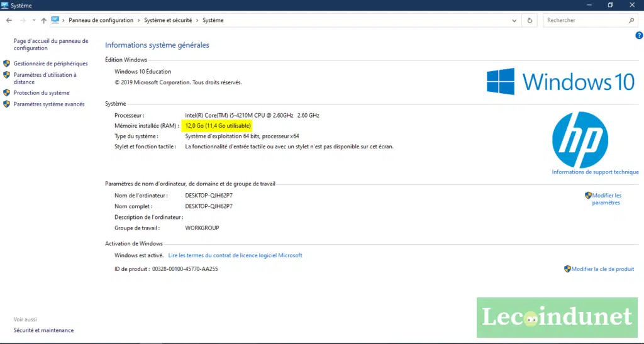644x344 pixels.
Task: Click the Informations système générales heading
Action: [157, 45]
